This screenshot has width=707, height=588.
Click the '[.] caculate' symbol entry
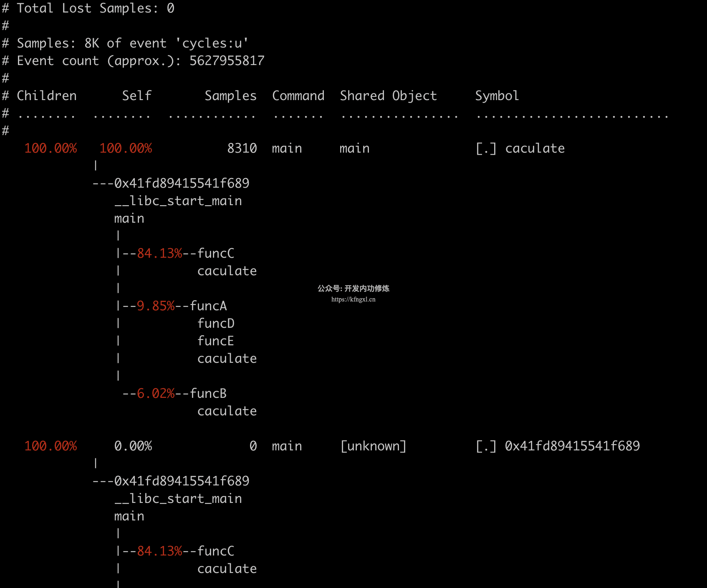(x=520, y=148)
